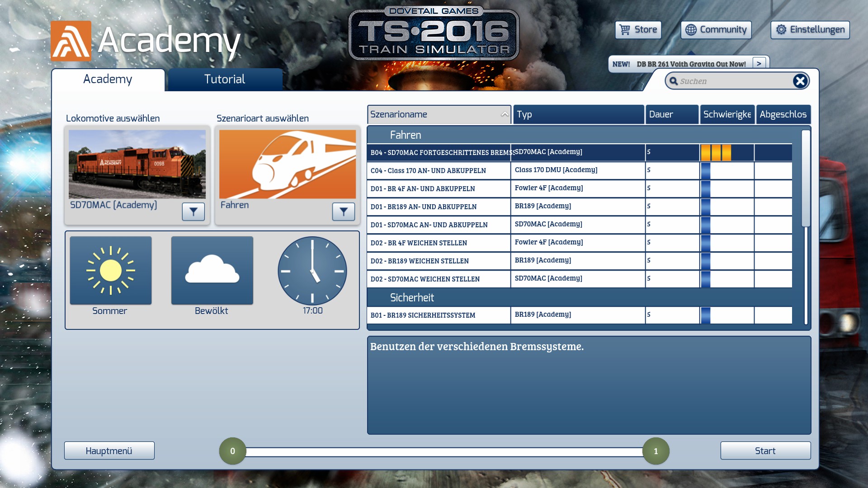Select C04 - Class 170 An- und Abkuppeln
868x488 pixels.
pyautogui.click(x=580, y=170)
